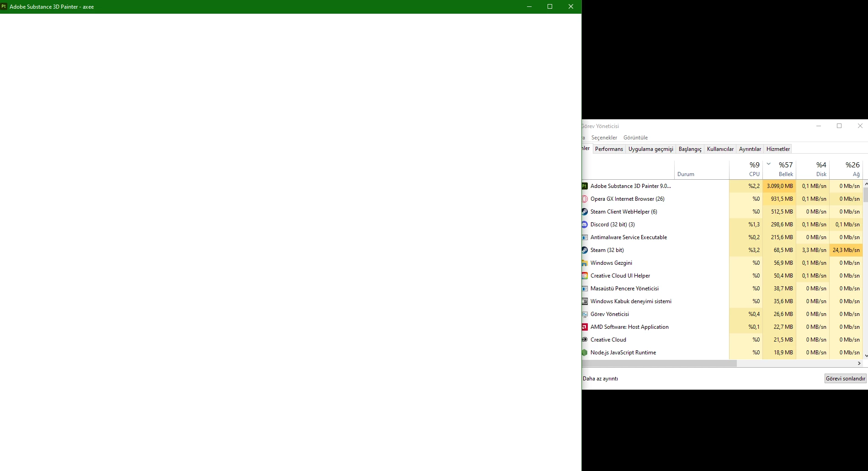Click the AMD Software Host Application icon
Image resolution: width=868 pixels, height=471 pixels.
coord(585,327)
